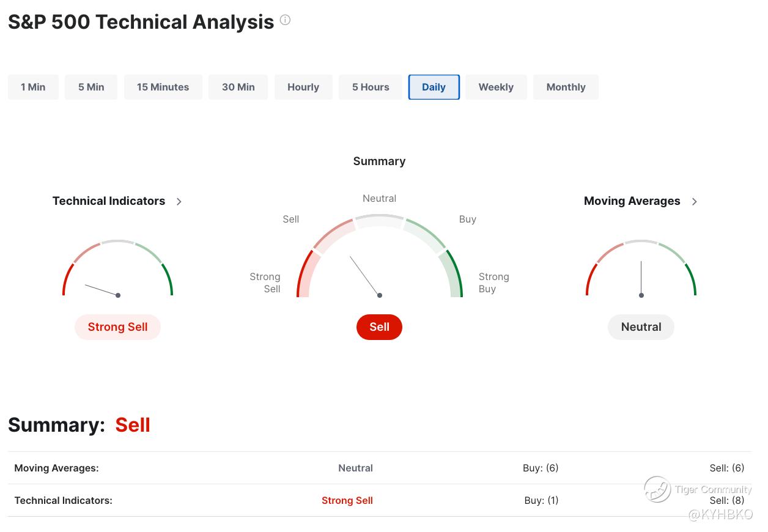The image size is (768, 532).
Task: Click the info icon beside the title
Action: [285, 20]
